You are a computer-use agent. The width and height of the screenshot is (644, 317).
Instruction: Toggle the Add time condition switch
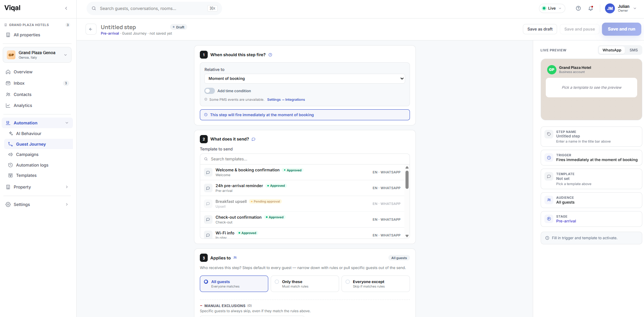(x=210, y=91)
